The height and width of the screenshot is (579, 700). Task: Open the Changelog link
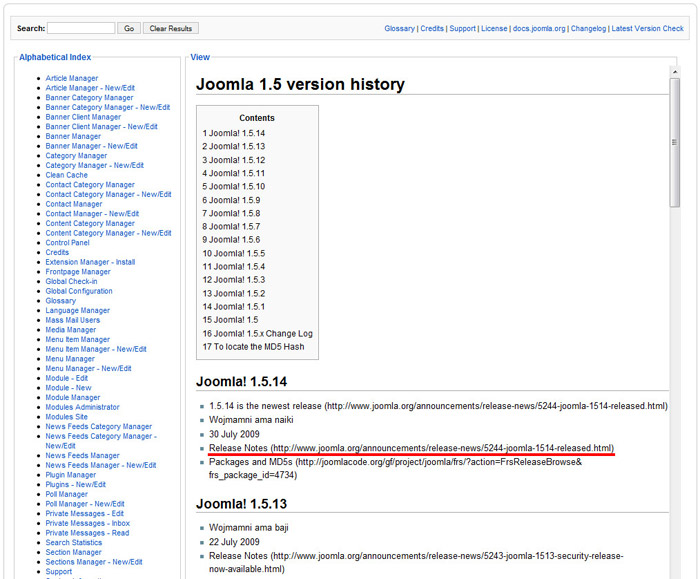588,28
